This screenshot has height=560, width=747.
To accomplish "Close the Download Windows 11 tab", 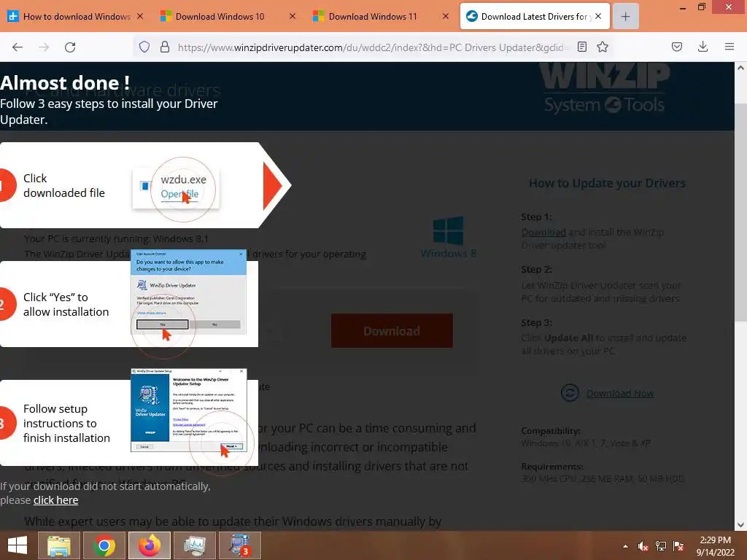I will (446, 16).
